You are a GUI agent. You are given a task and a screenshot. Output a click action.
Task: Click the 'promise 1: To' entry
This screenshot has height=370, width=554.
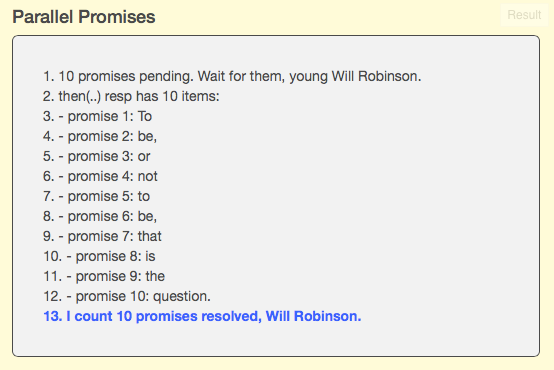(x=98, y=116)
